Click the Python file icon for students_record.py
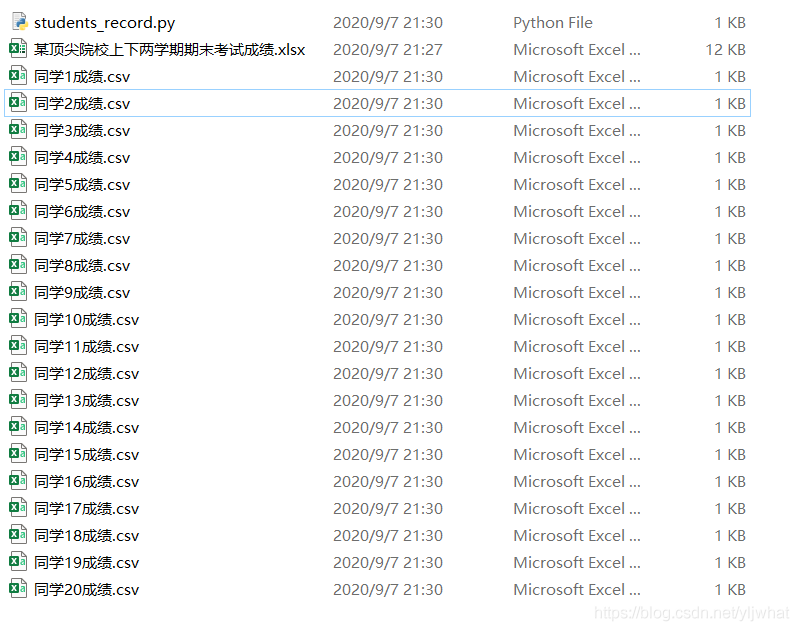 coord(19,22)
